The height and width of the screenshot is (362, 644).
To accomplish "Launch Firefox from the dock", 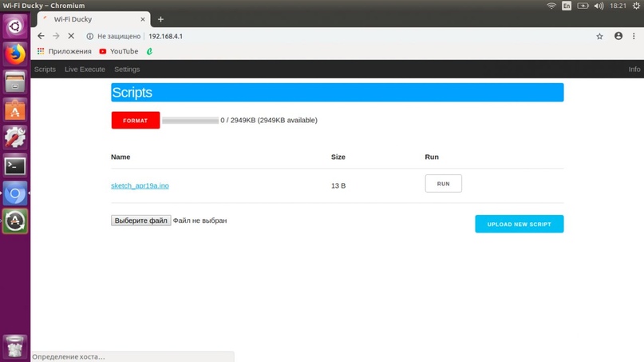I will click(15, 54).
